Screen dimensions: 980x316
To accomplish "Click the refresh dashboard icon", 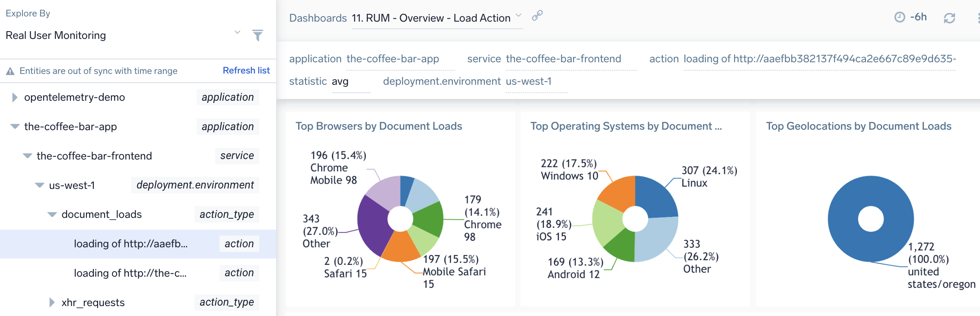I will click(x=949, y=18).
